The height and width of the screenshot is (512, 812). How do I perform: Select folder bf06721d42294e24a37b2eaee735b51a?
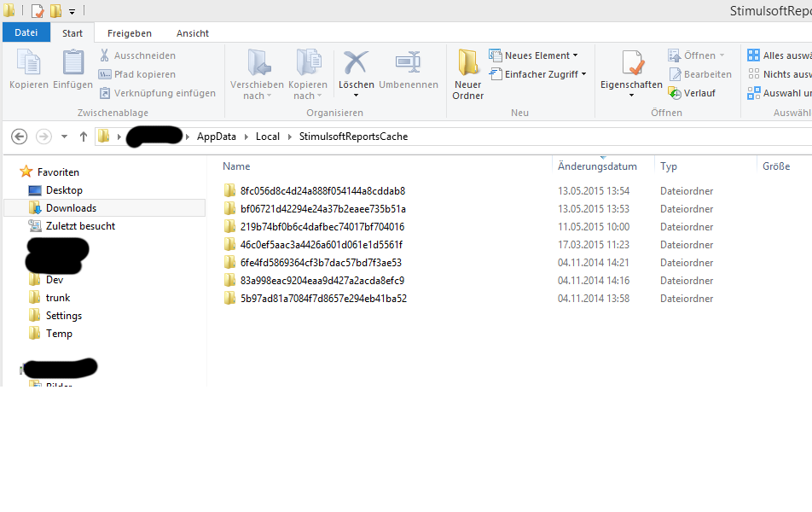[322, 209]
